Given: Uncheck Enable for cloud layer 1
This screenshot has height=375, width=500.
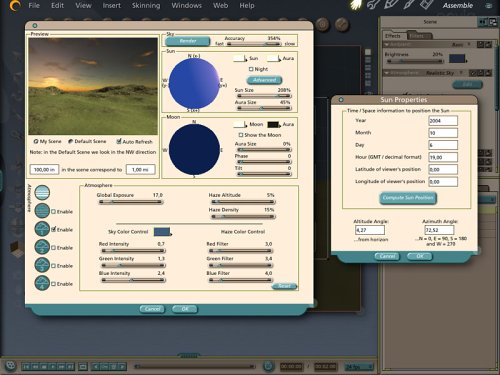Looking at the screenshot, I should click(53, 229).
